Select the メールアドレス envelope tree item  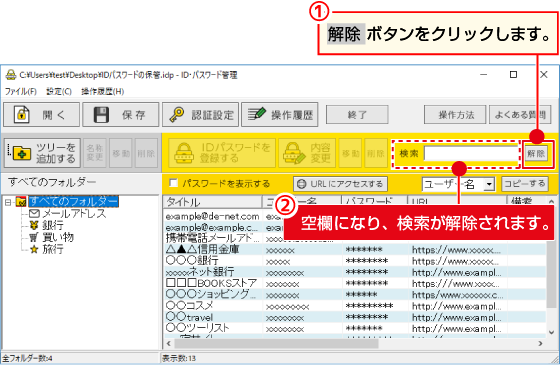68,214
